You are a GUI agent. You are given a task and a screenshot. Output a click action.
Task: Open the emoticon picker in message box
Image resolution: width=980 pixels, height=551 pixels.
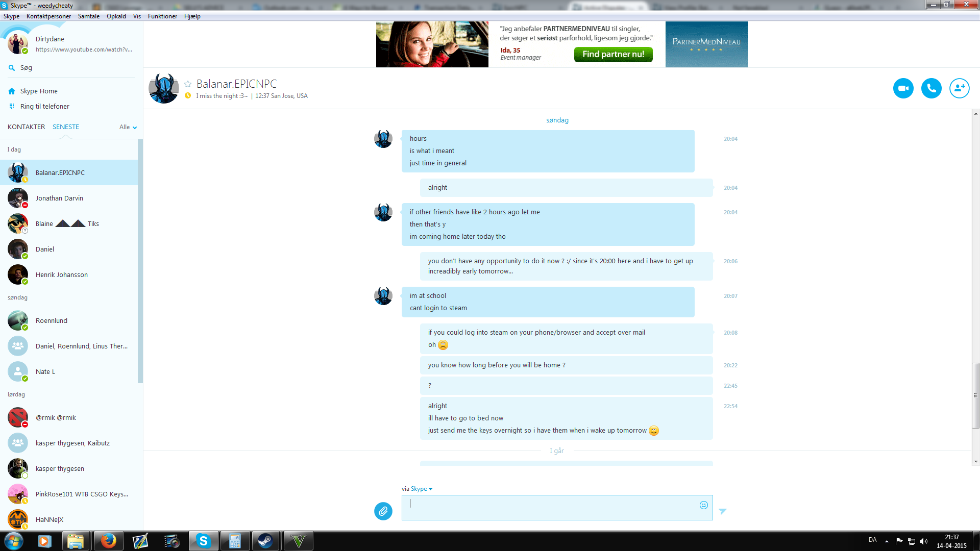[x=703, y=505]
